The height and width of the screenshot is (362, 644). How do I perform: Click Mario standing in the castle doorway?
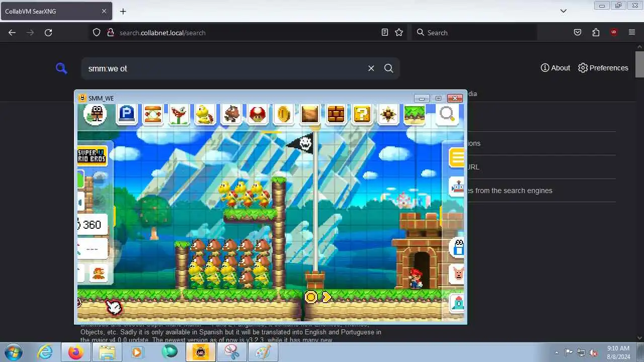click(x=415, y=278)
